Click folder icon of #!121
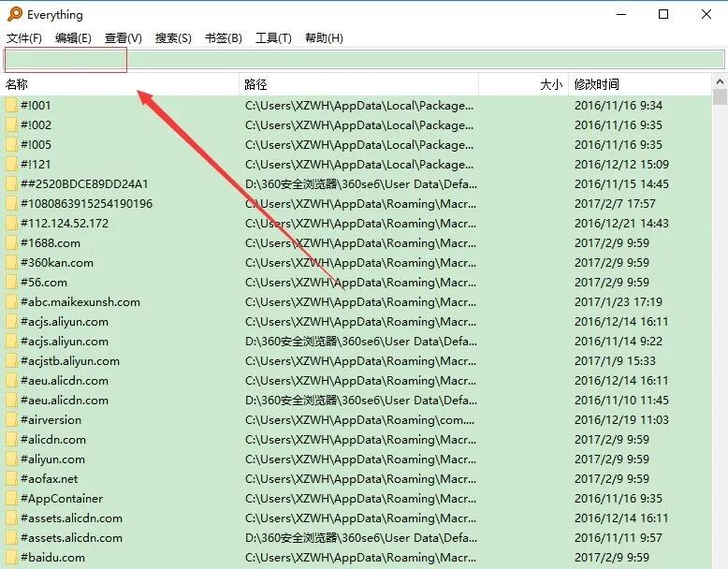Screen dimensions: 728x569 click(x=11, y=165)
